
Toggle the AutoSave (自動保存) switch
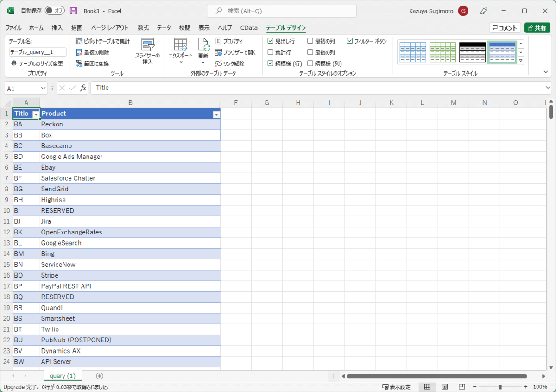55,11
